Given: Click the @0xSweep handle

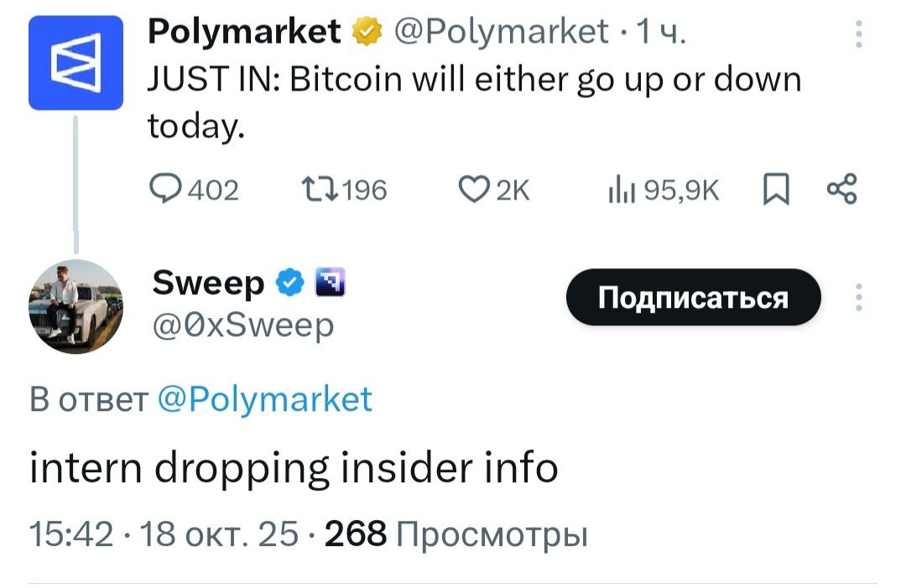Looking at the screenshot, I should pos(242,325).
